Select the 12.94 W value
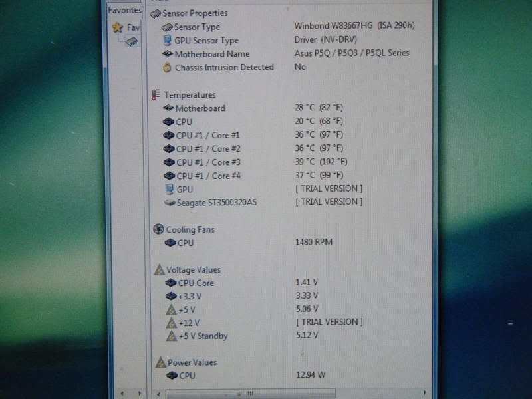The width and height of the screenshot is (532, 399). [x=311, y=375]
